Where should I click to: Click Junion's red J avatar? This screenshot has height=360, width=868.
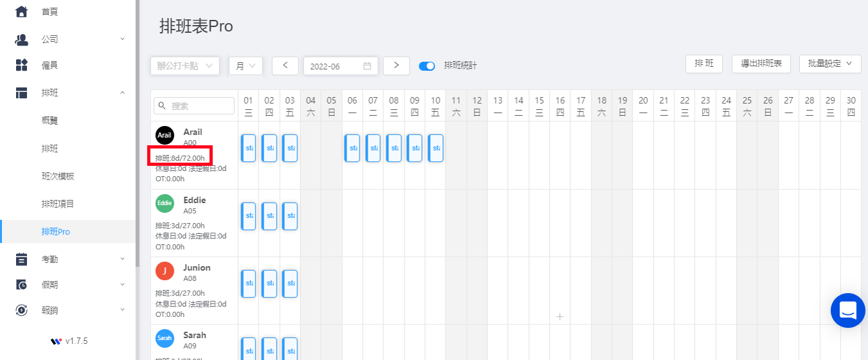coord(165,271)
